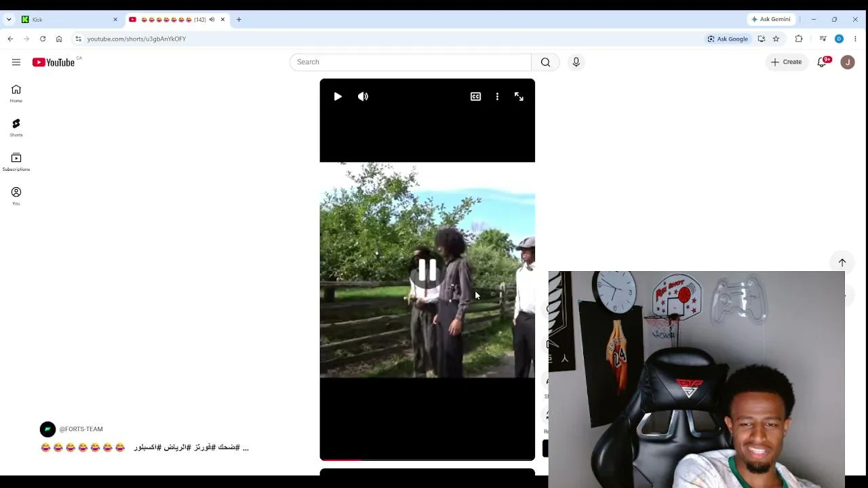Open Shorts in the YouTube sidebar

pyautogui.click(x=16, y=127)
